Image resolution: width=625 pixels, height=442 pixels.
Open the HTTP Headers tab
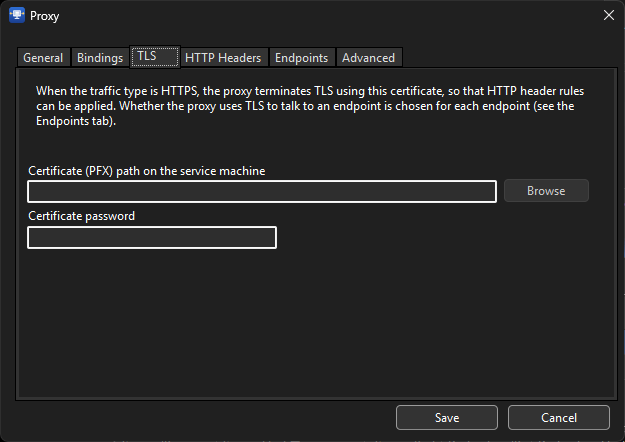223,58
